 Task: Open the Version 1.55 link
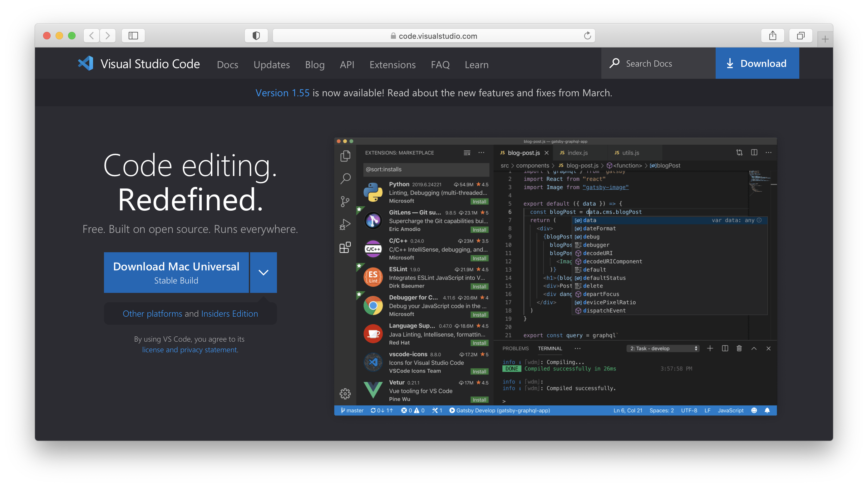point(282,93)
